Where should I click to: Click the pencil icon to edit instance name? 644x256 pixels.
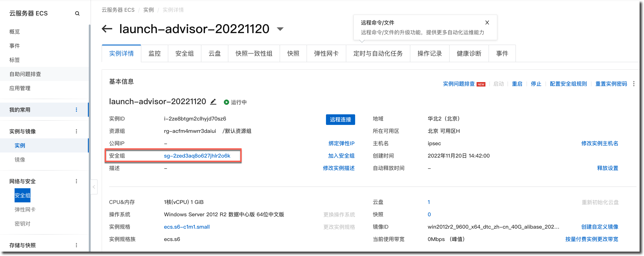coord(213,102)
